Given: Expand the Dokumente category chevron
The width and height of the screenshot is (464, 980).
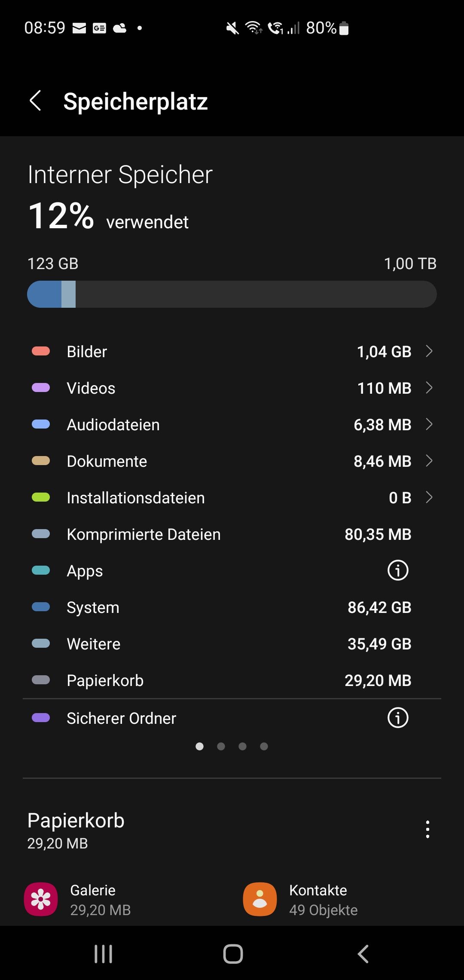Looking at the screenshot, I should [x=429, y=461].
